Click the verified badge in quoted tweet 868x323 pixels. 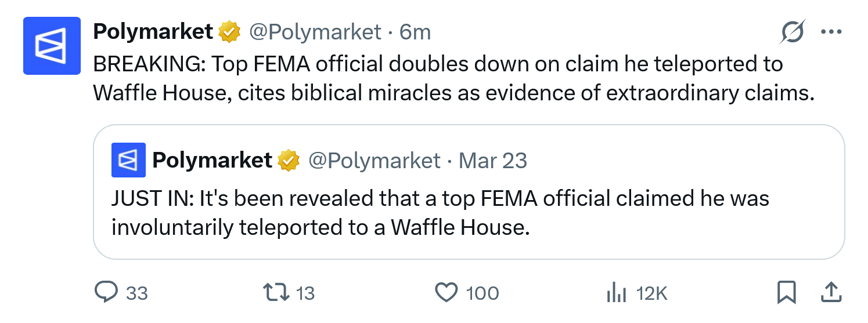289,160
